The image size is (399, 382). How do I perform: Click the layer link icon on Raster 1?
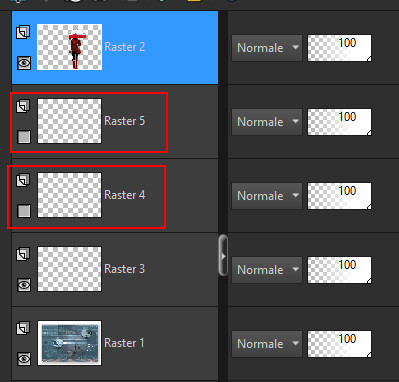click(23, 328)
